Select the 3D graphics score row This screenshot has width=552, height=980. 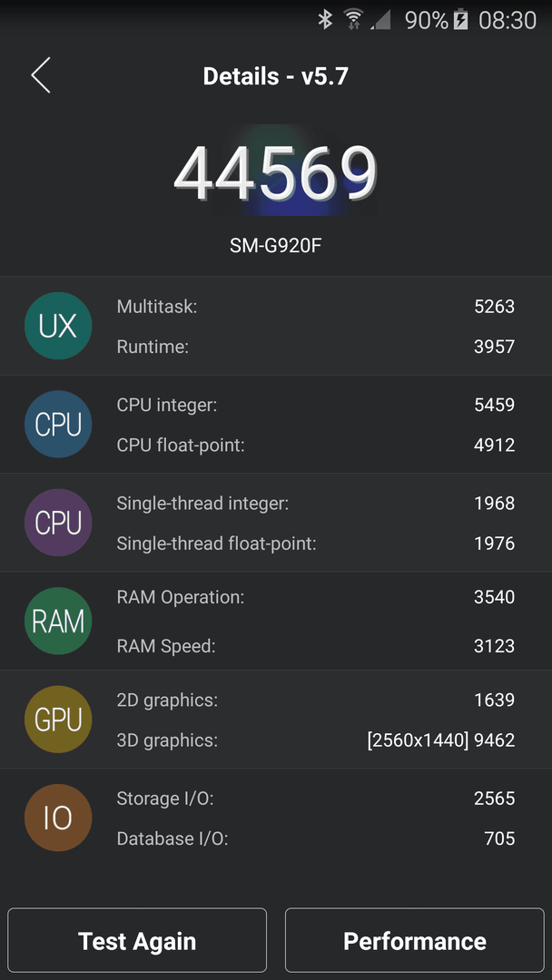point(316,740)
